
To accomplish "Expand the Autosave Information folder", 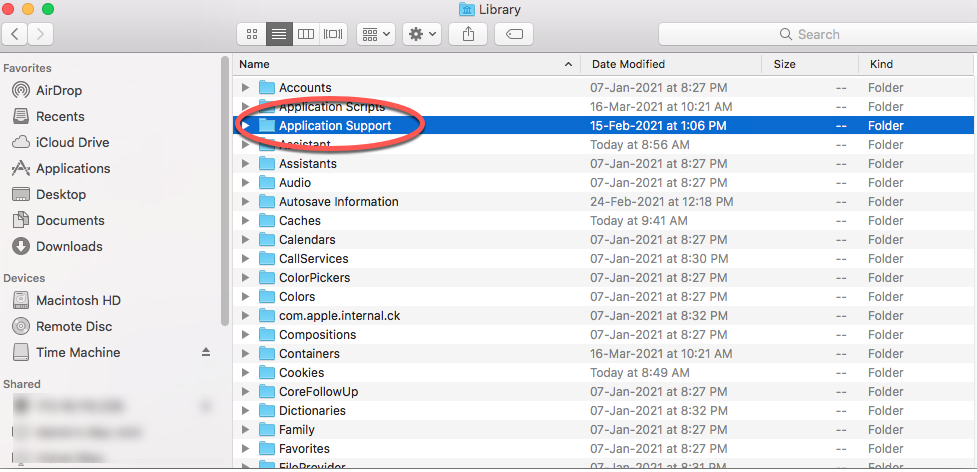I will pyautogui.click(x=245, y=202).
